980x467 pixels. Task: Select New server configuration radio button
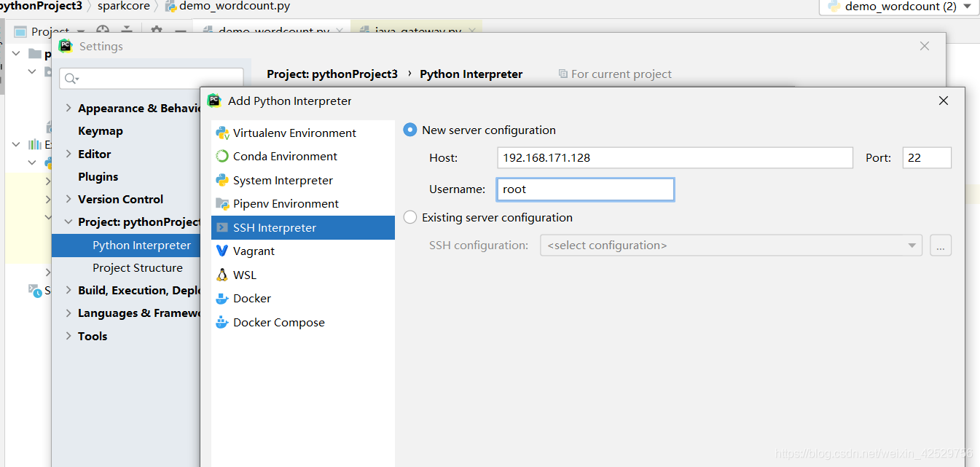[x=410, y=130]
